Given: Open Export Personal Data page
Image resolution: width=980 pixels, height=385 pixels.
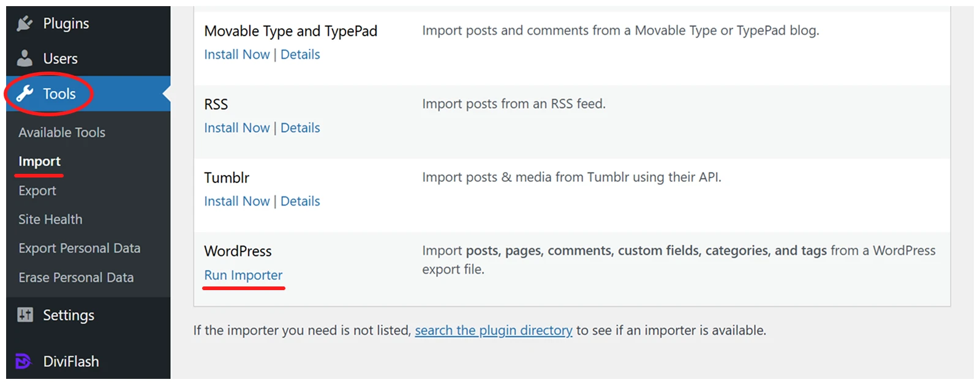Looking at the screenshot, I should pyautogui.click(x=79, y=248).
